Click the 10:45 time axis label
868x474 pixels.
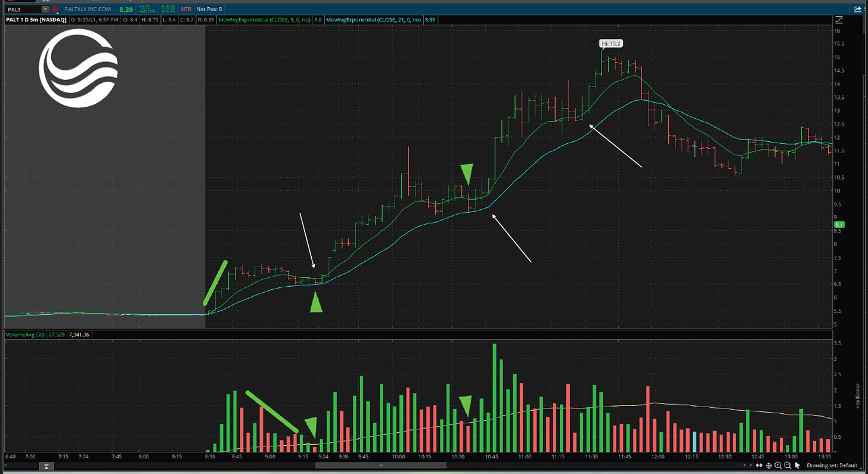pyautogui.click(x=491, y=457)
